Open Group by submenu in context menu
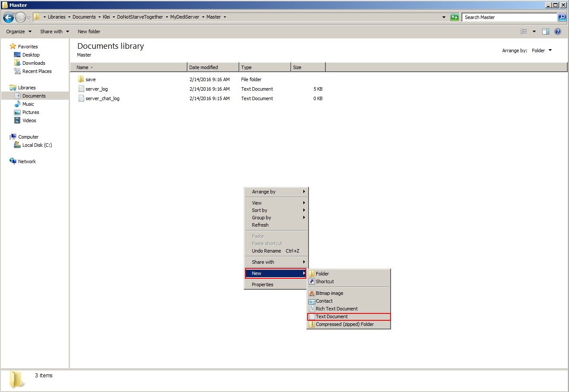The width and height of the screenshot is (569, 392). 276,218
